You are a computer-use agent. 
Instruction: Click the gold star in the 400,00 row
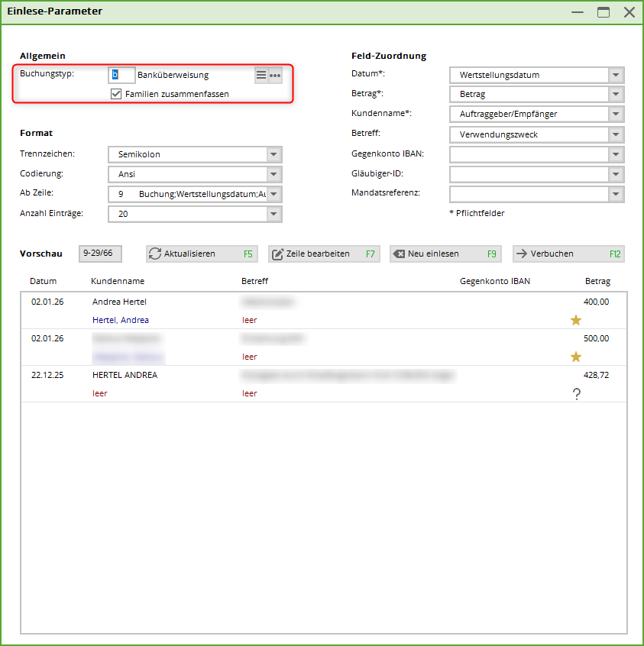(x=576, y=320)
